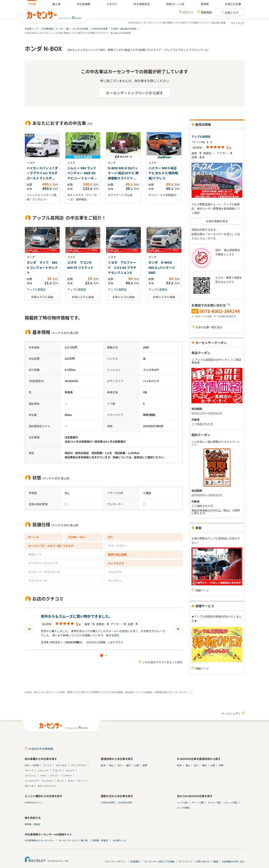Open プライバシーポリシー footer link
269x868 pixels.
[115, 861]
